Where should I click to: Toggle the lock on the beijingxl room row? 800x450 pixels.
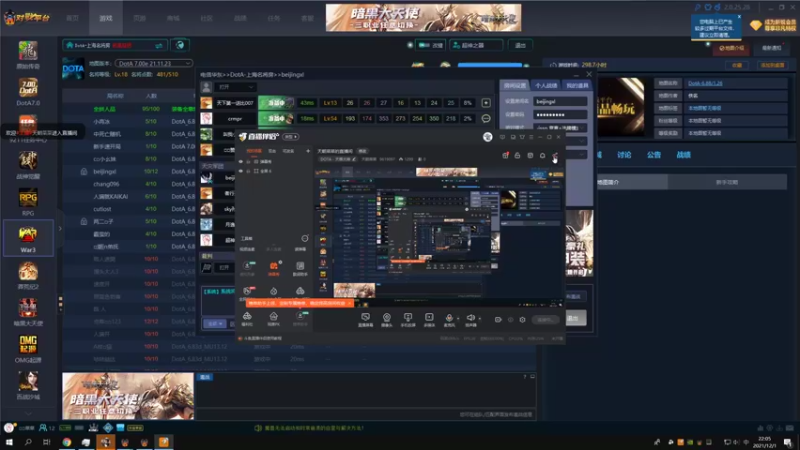(x=84, y=172)
